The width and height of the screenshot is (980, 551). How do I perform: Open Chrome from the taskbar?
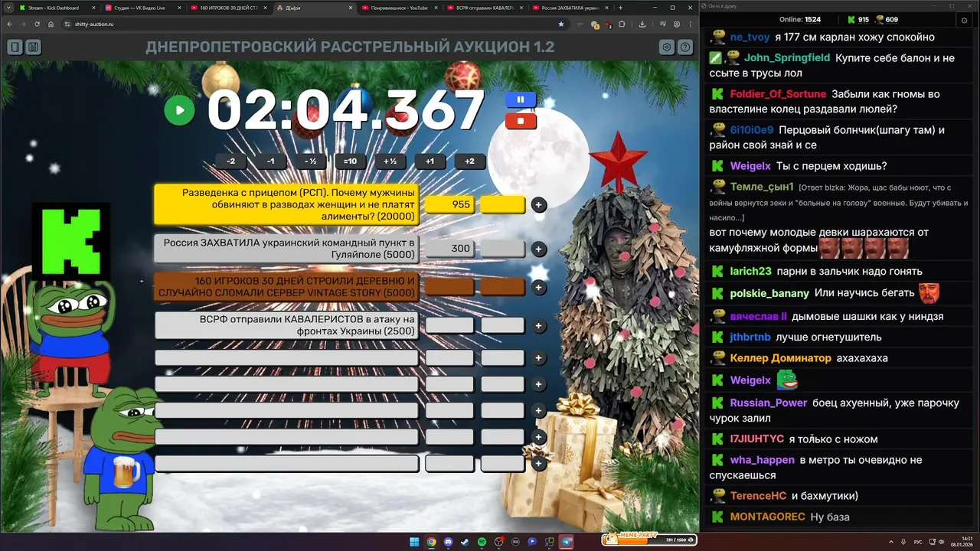pyautogui.click(x=431, y=542)
